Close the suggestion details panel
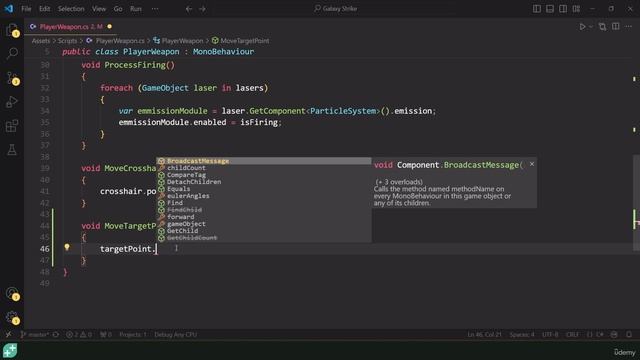 [x=531, y=164]
